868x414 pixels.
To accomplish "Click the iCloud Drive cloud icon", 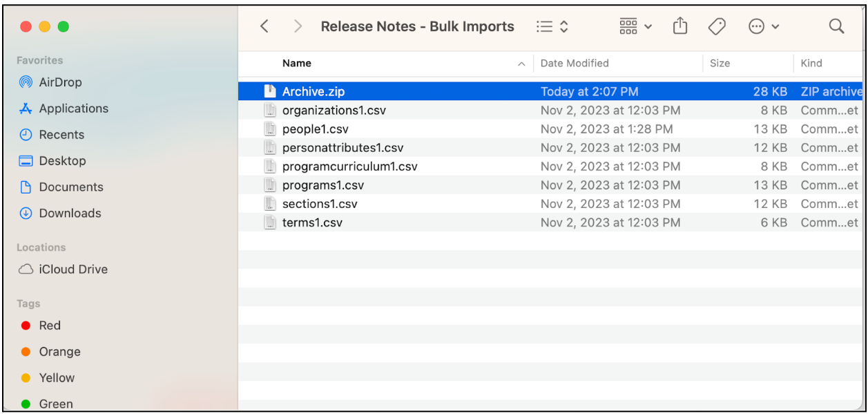I will point(26,270).
